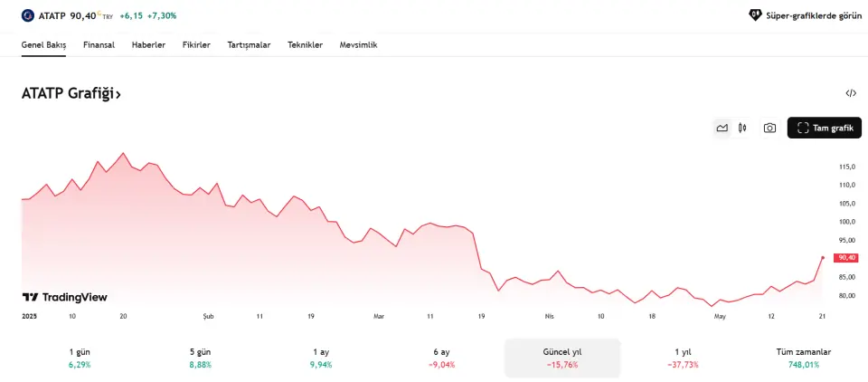Click the 105,0 price axis label

tap(847, 203)
